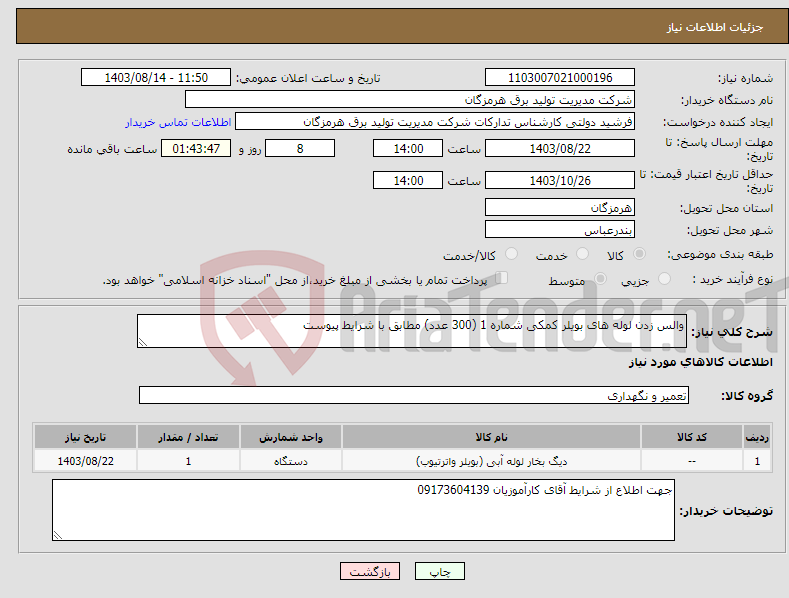Image resolution: width=789 pixels, height=598 pixels.
Task: Click the price validity time 14:00 field
Action: (x=408, y=180)
